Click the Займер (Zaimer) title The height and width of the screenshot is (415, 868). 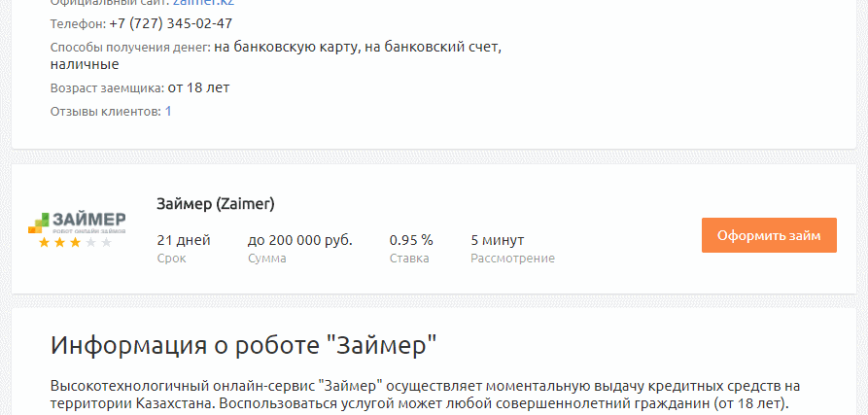tap(216, 204)
